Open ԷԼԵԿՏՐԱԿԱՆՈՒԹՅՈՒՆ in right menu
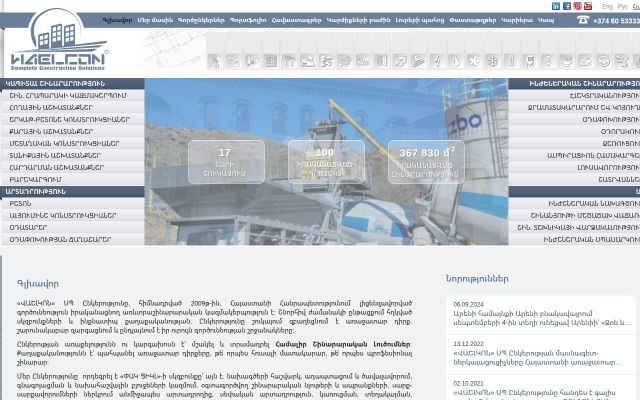Image resolution: width=640 pixels, height=400 pixels. click(x=574, y=96)
